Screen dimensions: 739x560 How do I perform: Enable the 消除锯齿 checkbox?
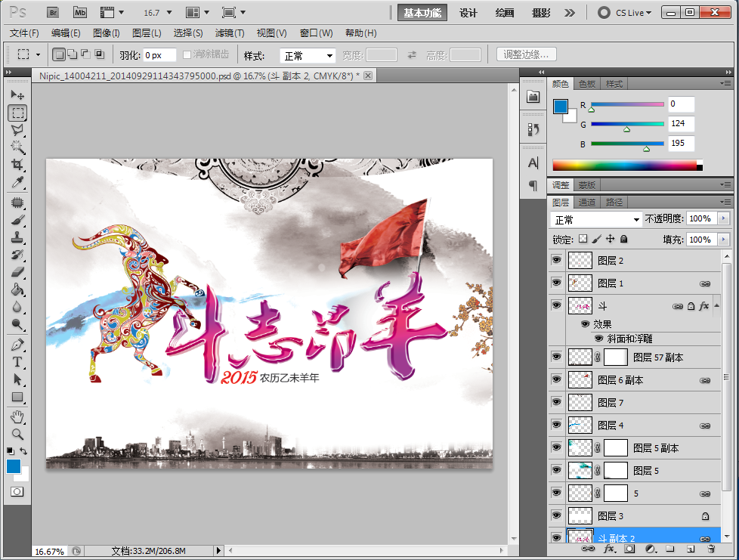[187, 55]
